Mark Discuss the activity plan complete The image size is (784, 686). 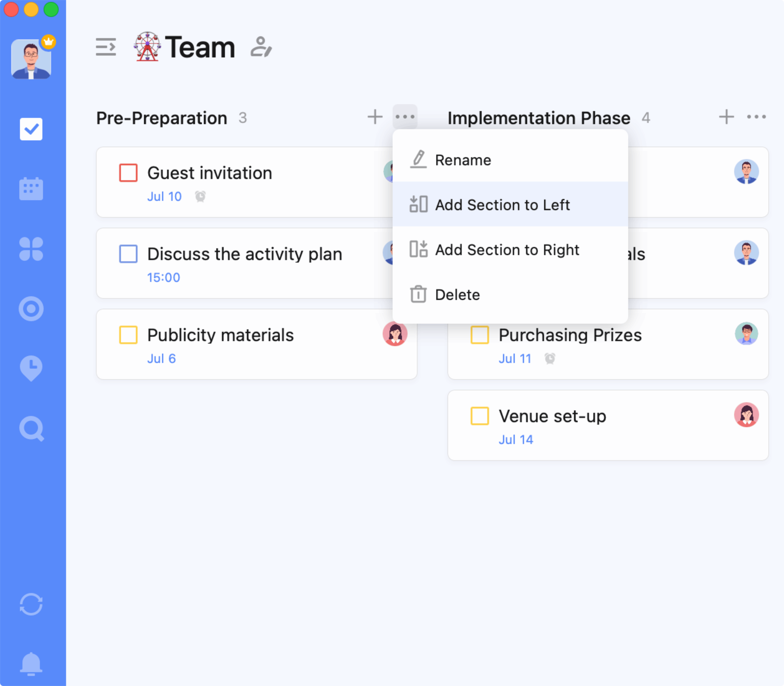(x=128, y=254)
